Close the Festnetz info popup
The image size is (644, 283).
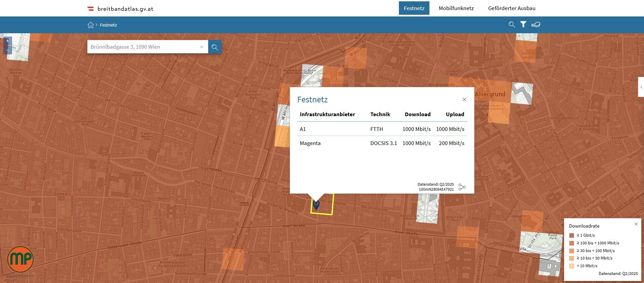[x=464, y=100]
